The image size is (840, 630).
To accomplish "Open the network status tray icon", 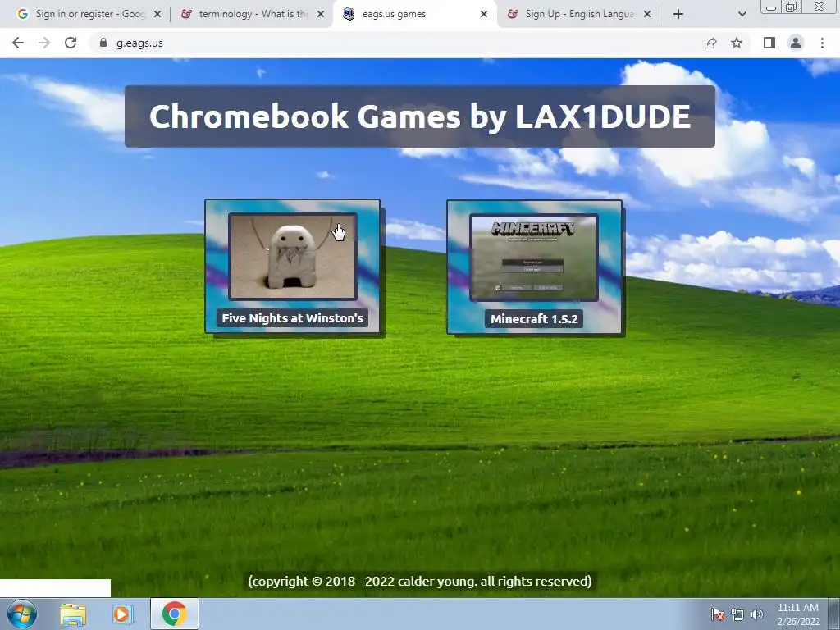I will [737, 614].
